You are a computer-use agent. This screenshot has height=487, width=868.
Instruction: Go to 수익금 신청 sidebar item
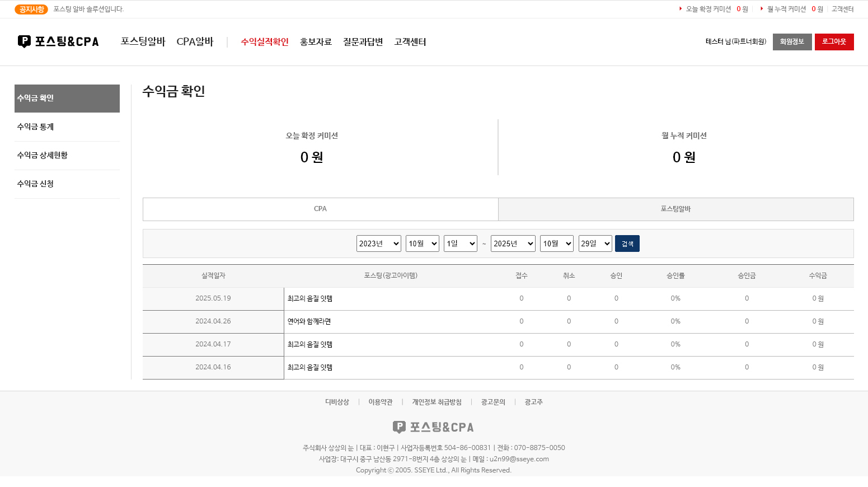tap(36, 184)
